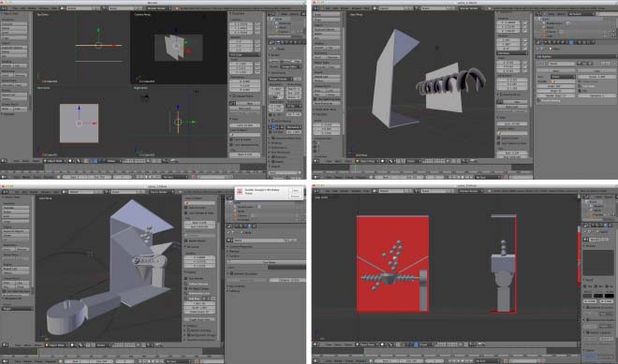Open dark dropdown at bottom of bottom-left tool shelf
This screenshot has height=364, width=618.
[18, 309]
